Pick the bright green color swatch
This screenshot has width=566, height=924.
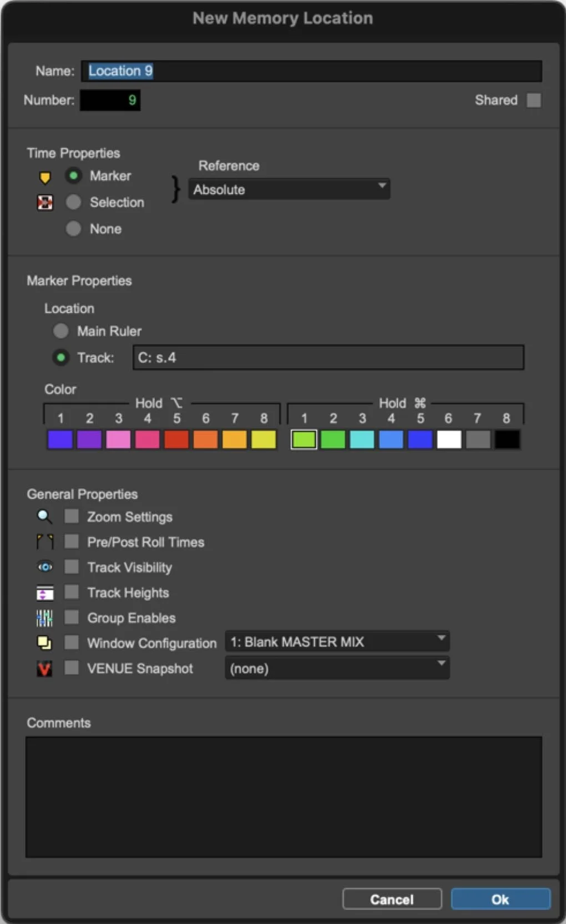tap(333, 440)
